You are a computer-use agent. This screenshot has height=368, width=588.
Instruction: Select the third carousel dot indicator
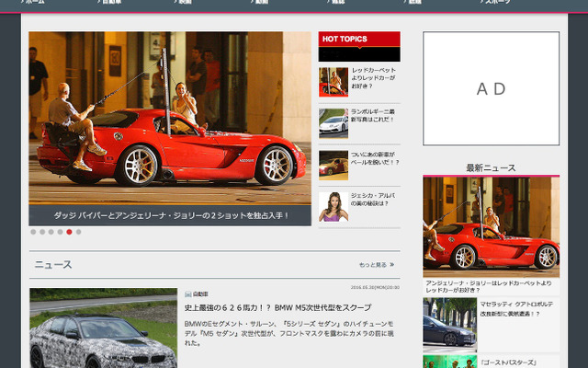point(51,232)
